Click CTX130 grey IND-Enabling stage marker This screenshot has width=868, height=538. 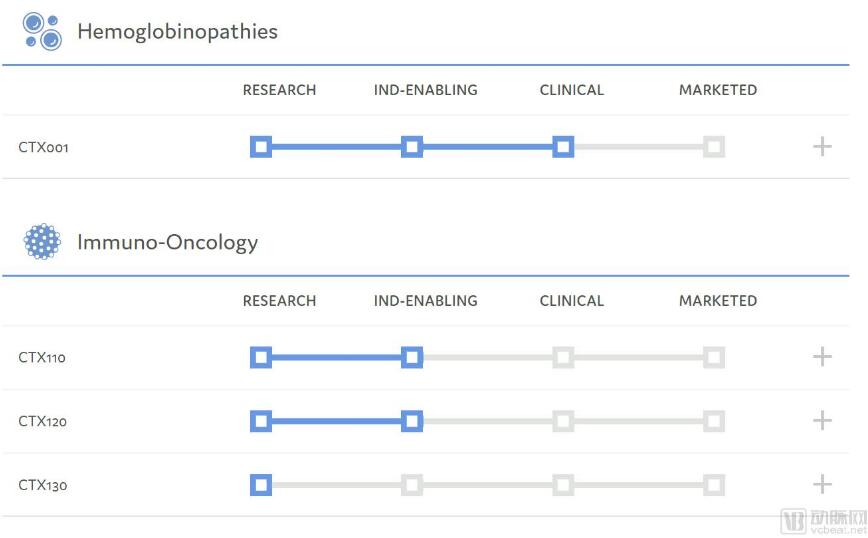tap(412, 485)
